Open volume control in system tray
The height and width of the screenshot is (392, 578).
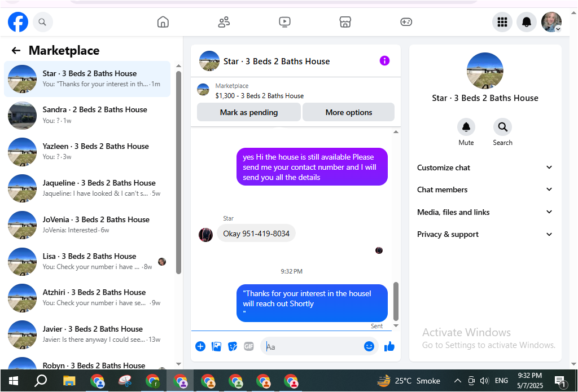(484, 381)
